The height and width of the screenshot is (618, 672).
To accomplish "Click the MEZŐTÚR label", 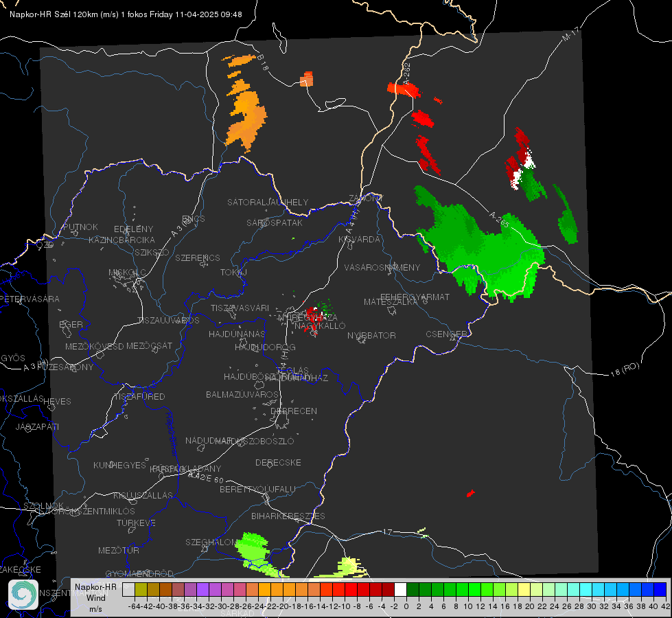I will point(119,551).
